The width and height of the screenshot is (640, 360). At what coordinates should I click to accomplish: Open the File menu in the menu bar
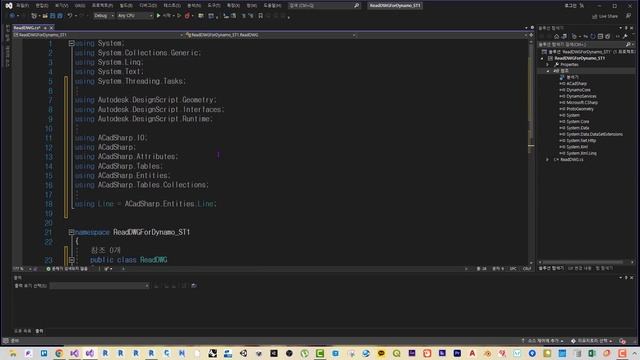point(22,6)
